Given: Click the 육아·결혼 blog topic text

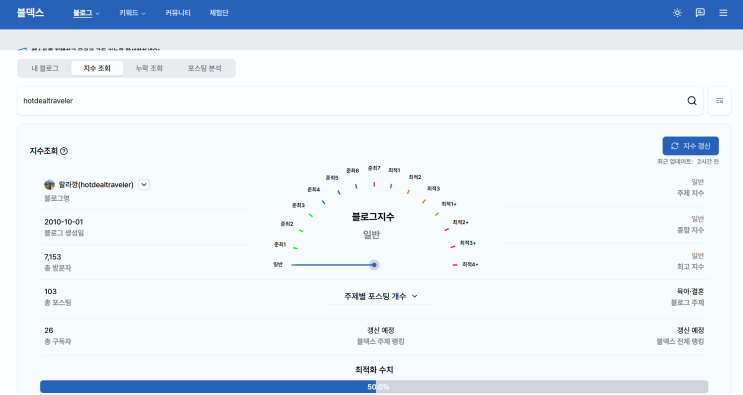Looking at the screenshot, I should coord(690,291).
